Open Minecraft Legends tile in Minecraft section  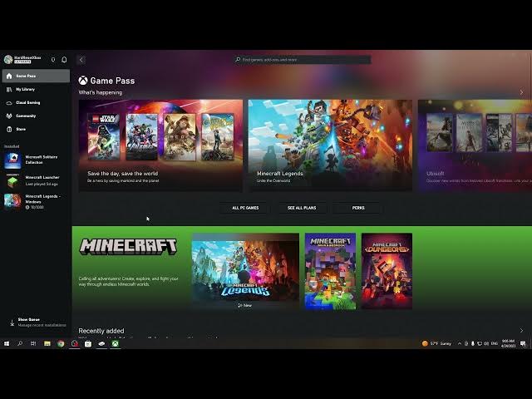point(245,271)
